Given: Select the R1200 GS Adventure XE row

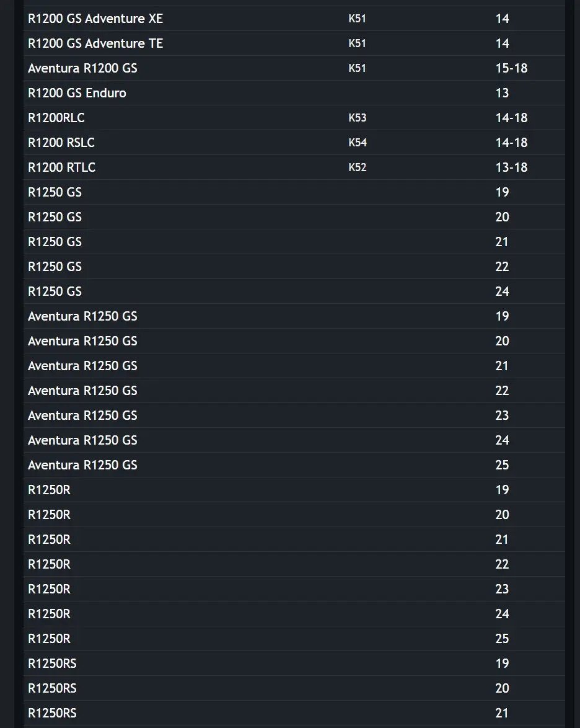Looking at the screenshot, I should coord(294,19).
